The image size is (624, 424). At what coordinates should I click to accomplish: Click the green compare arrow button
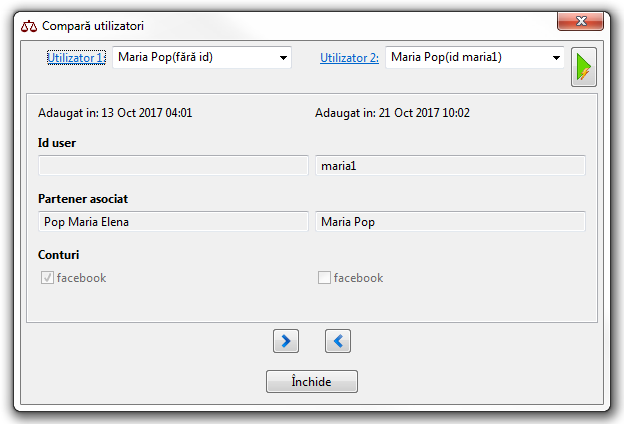point(584,68)
